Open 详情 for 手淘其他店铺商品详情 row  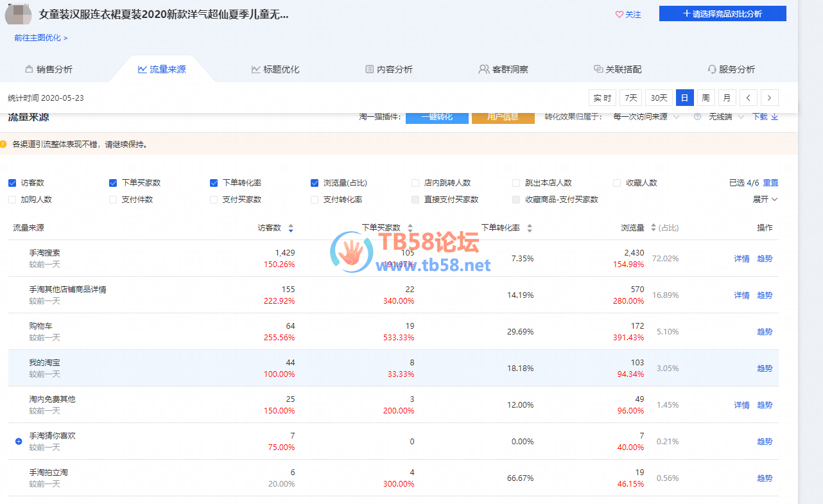(741, 295)
